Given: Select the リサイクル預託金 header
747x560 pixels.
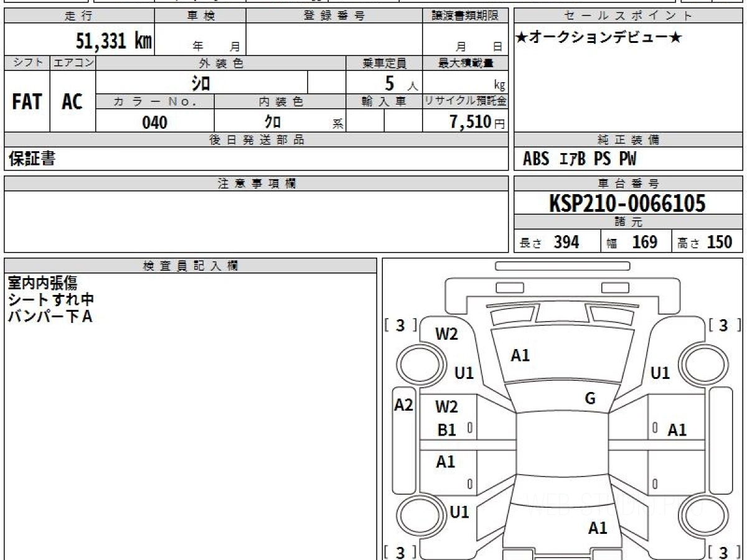Looking at the screenshot, I should pyautogui.click(x=465, y=102).
